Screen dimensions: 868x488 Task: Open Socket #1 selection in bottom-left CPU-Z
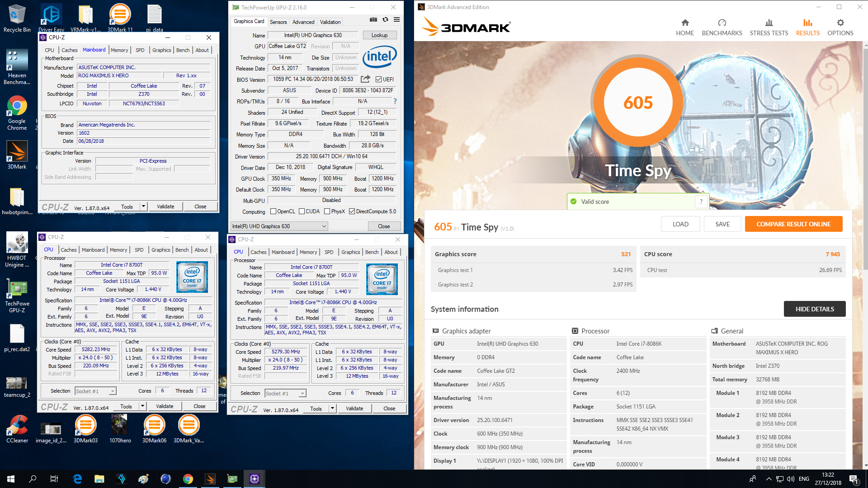[x=95, y=391]
